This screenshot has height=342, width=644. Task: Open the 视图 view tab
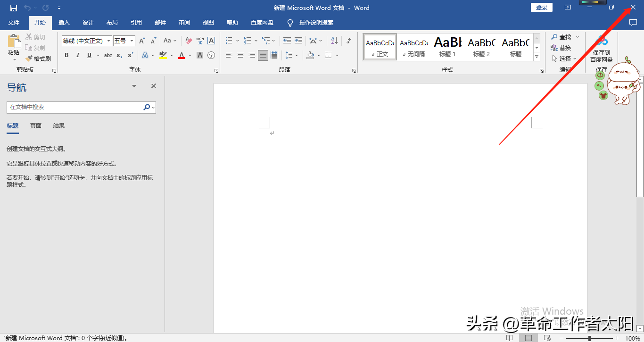click(x=208, y=23)
